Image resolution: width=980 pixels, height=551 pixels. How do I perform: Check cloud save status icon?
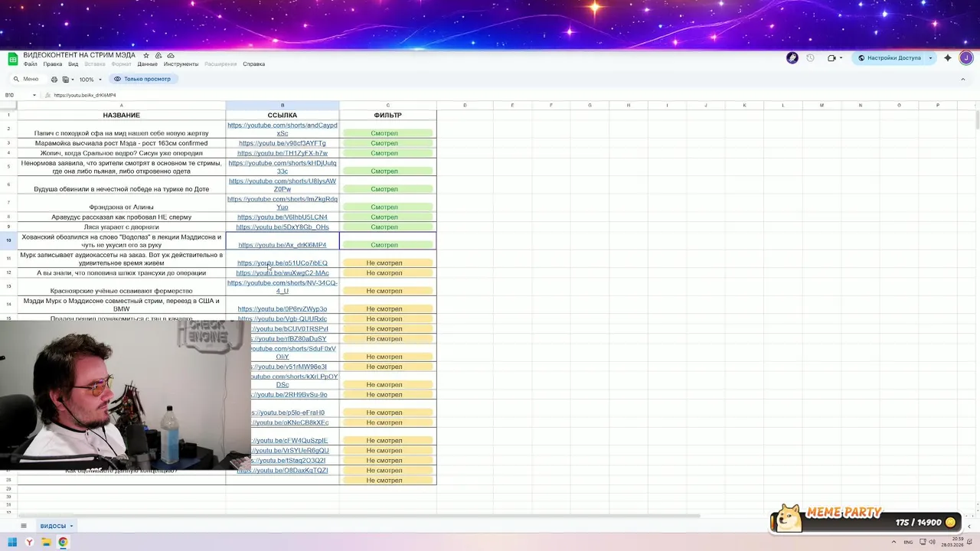tap(171, 56)
